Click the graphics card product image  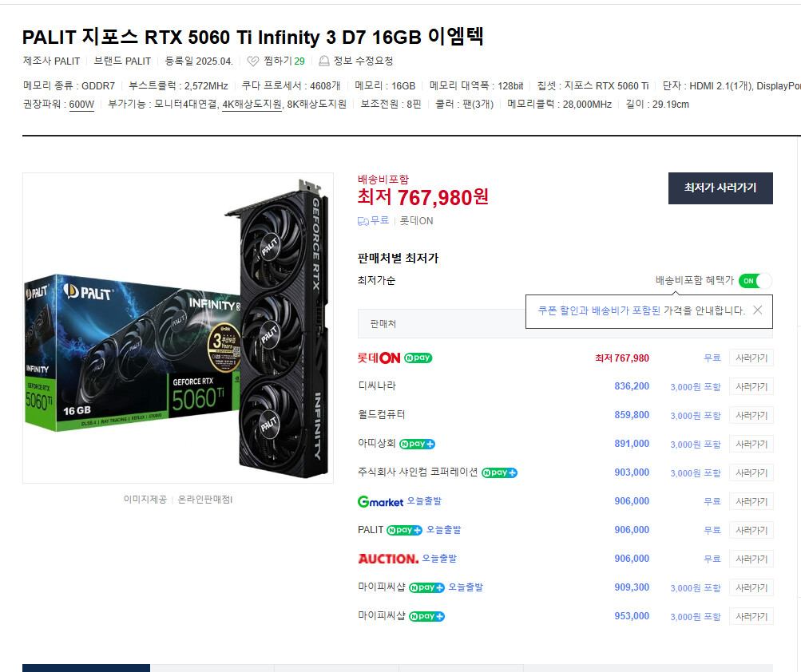pos(178,328)
